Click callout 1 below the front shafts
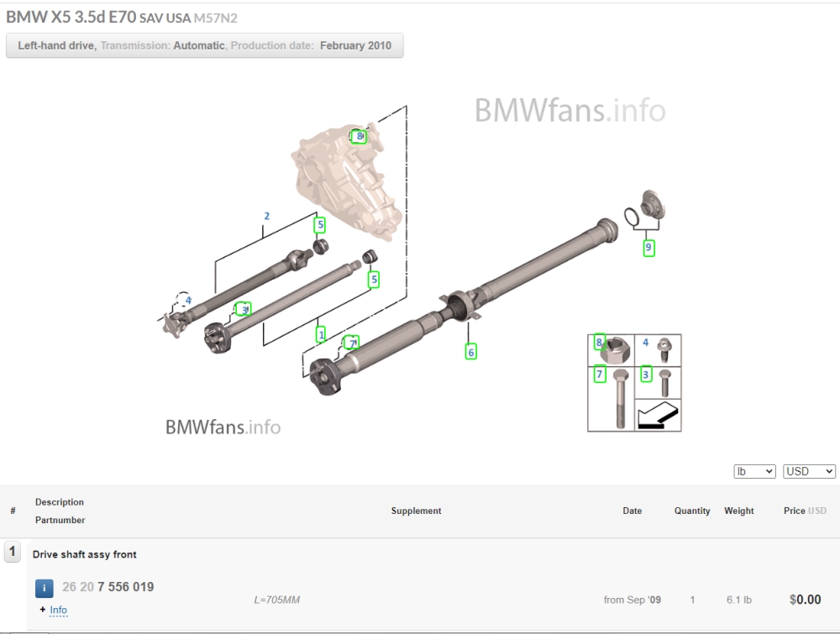Image resolution: width=840 pixels, height=634 pixels. coord(321,334)
